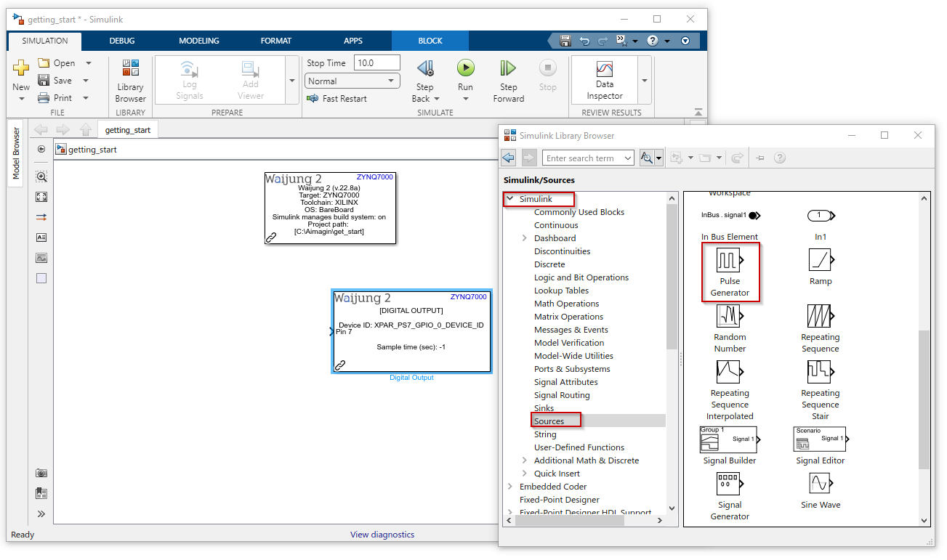Click Fit to View icon in canvas palette
Viewport: 947px width, 560px height.
[41, 197]
